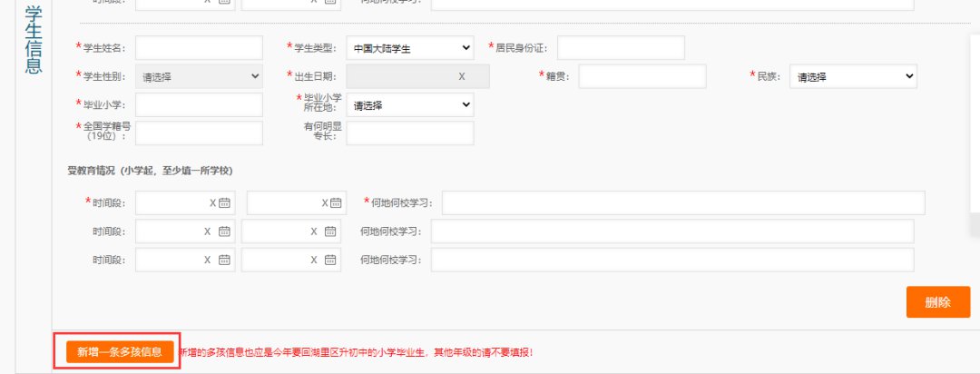Focus the 学生姓名 text field
Viewport: 980px width, 374px height.
tap(199, 48)
